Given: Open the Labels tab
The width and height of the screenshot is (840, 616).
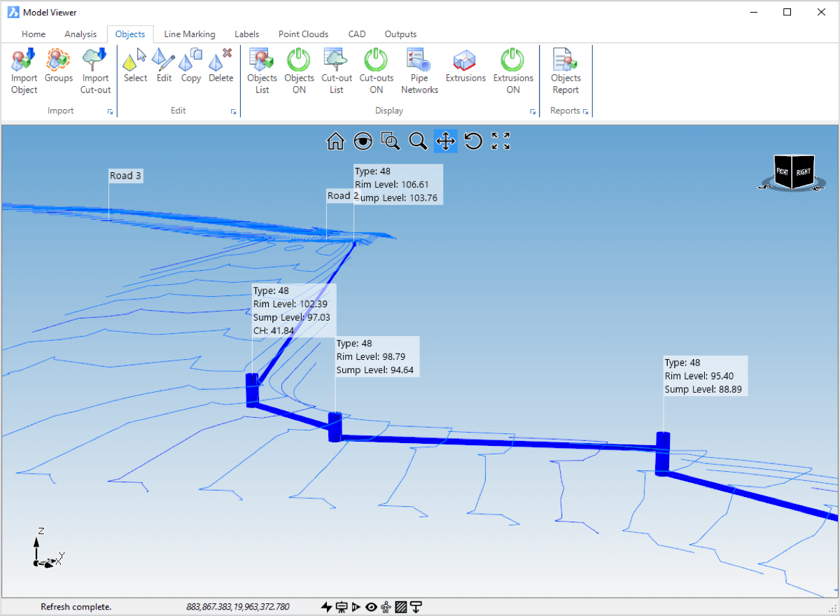Looking at the screenshot, I should (247, 34).
